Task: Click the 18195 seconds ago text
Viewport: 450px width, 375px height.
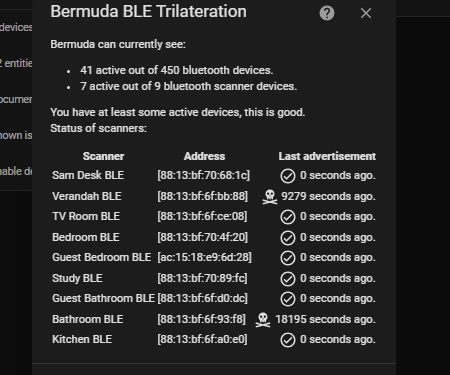Action: click(325, 319)
